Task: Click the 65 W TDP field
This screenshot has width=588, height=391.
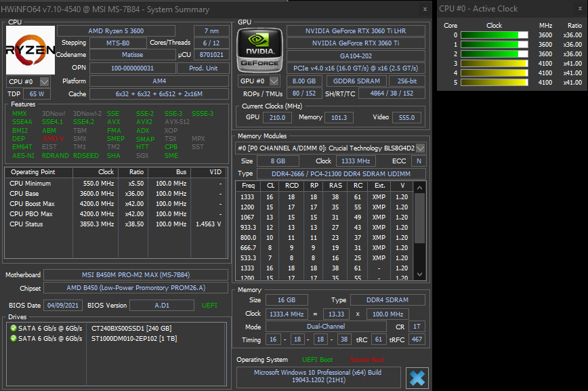Action: [37, 94]
